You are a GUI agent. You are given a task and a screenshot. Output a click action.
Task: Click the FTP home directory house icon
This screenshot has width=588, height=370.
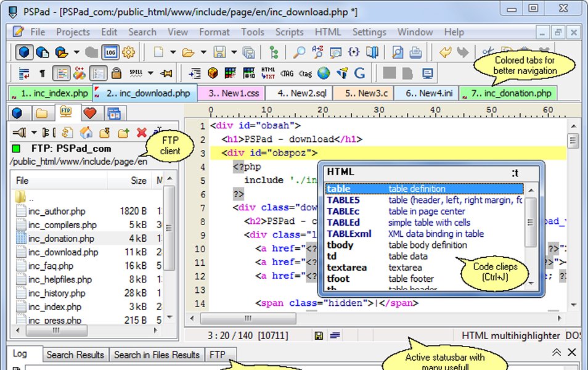coord(86,133)
